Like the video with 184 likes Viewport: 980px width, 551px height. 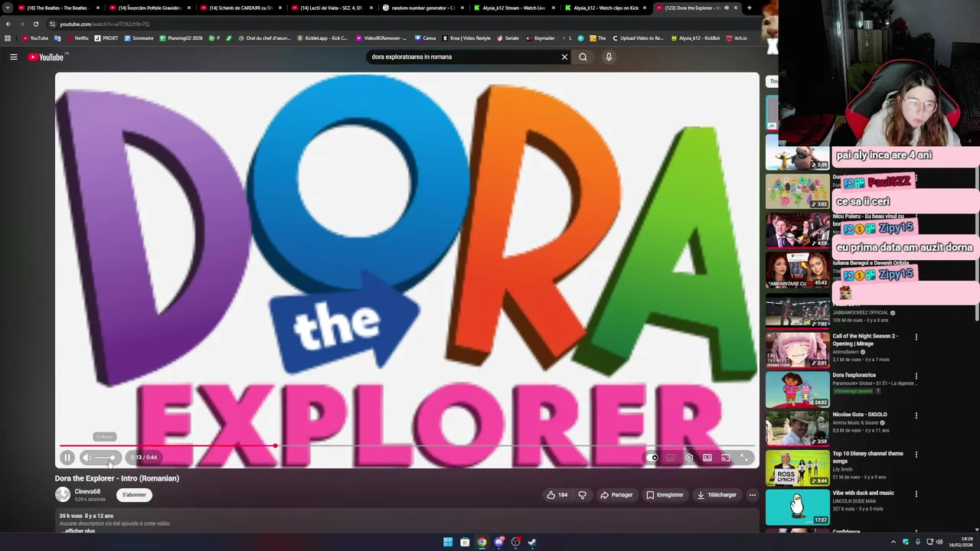pyautogui.click(x=557, y=495)
